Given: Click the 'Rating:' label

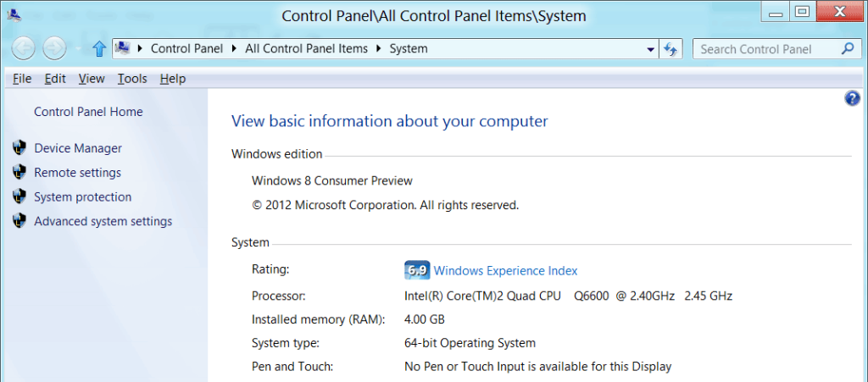Looking at the screenshot, I should [x=270, y=269].
